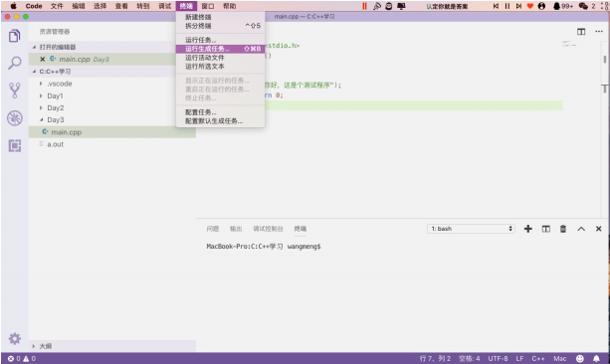The image size is (610, 364).
Task: Open notifications bell in status bar
Action: coord(596,359)
